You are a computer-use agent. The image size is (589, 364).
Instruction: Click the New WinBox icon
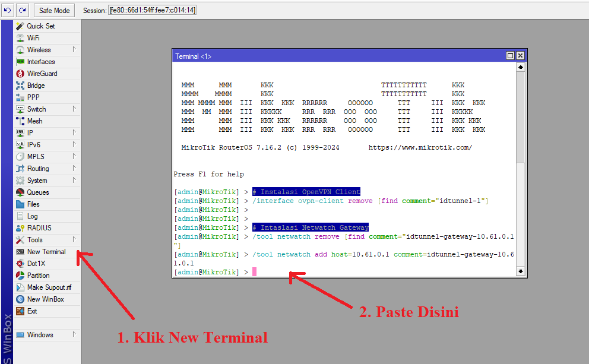pos(20,299)
